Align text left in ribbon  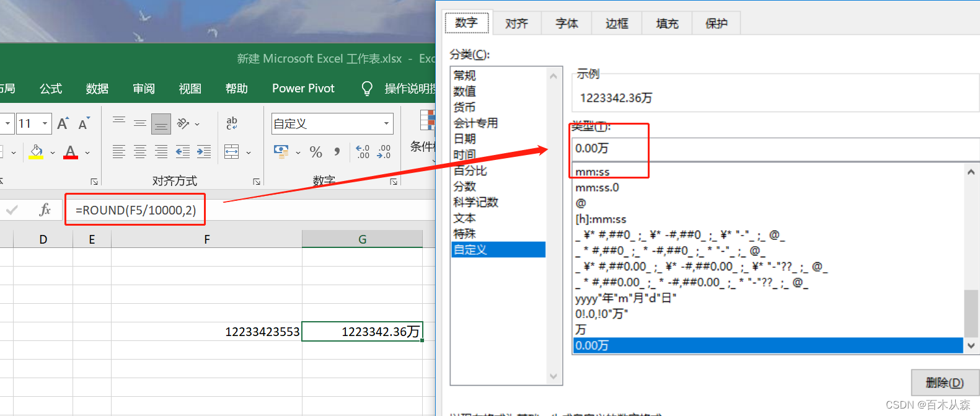tap(119, 151)
